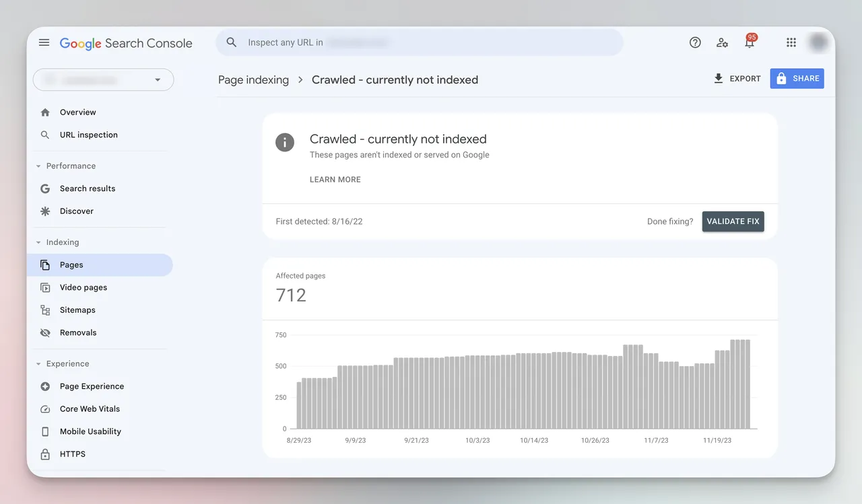862x504 pixels.
Task: Click the Affected pages label
Action: tap(300, 276)
